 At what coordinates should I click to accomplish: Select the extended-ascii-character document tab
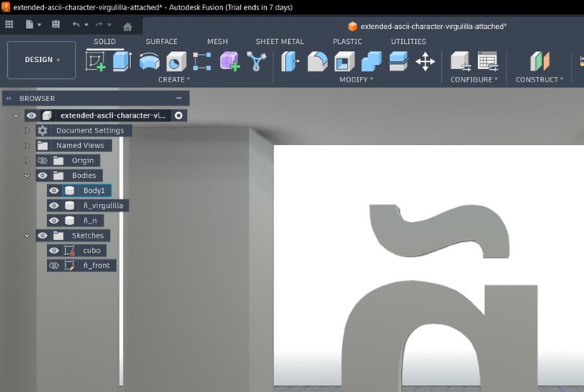427,27
